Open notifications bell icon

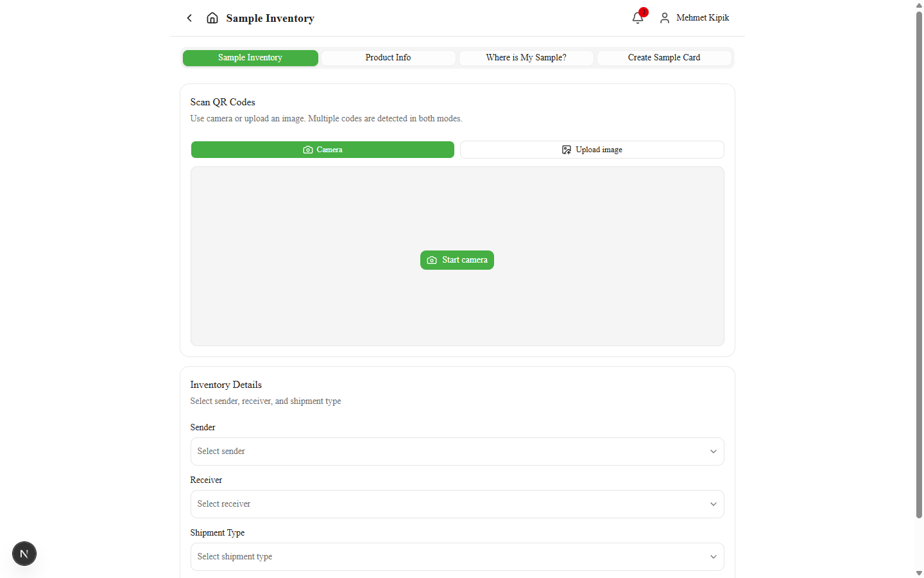638,18
